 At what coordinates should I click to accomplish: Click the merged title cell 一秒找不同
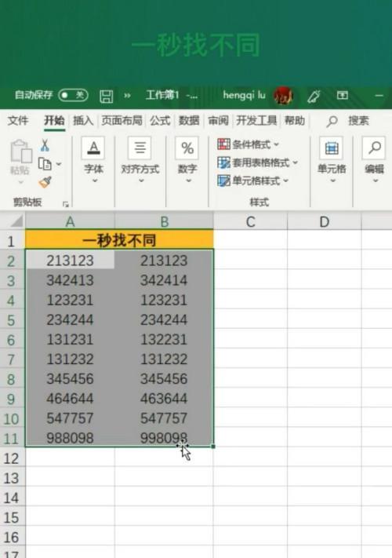(119, 240)
